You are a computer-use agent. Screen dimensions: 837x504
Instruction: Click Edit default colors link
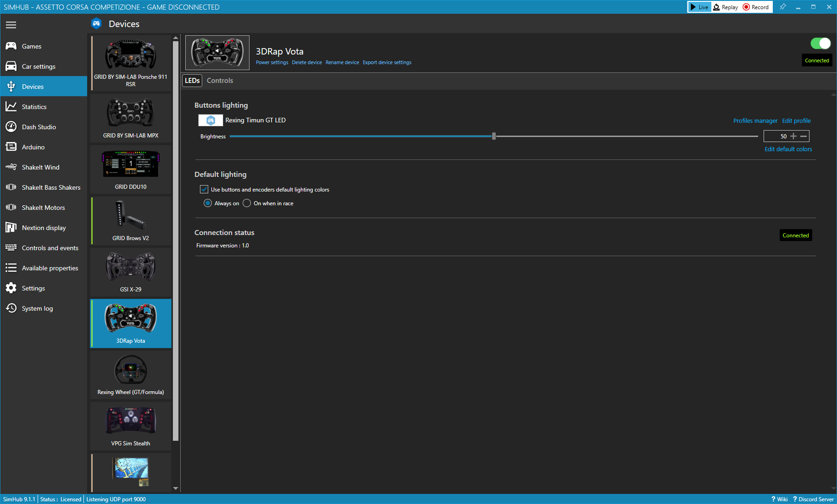(788, 149)
